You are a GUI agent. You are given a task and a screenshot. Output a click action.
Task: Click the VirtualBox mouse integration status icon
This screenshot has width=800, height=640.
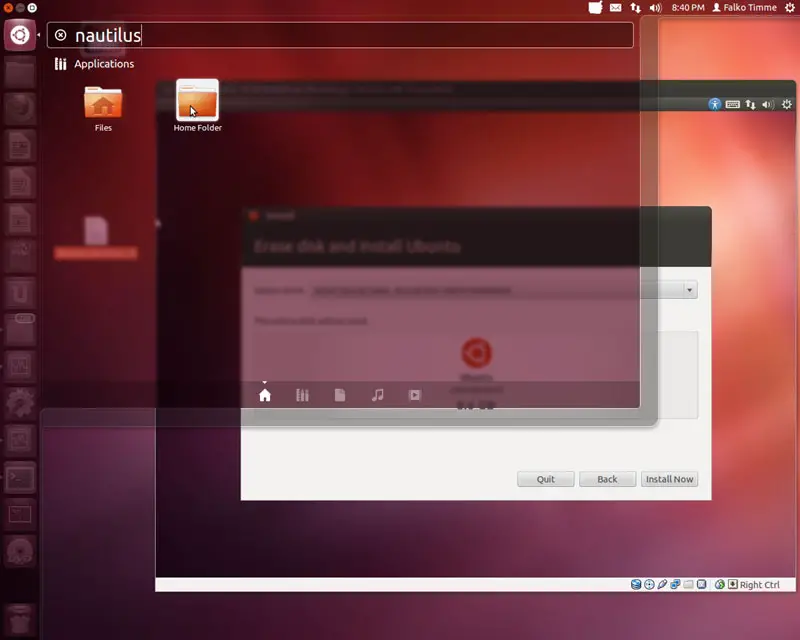719,584
